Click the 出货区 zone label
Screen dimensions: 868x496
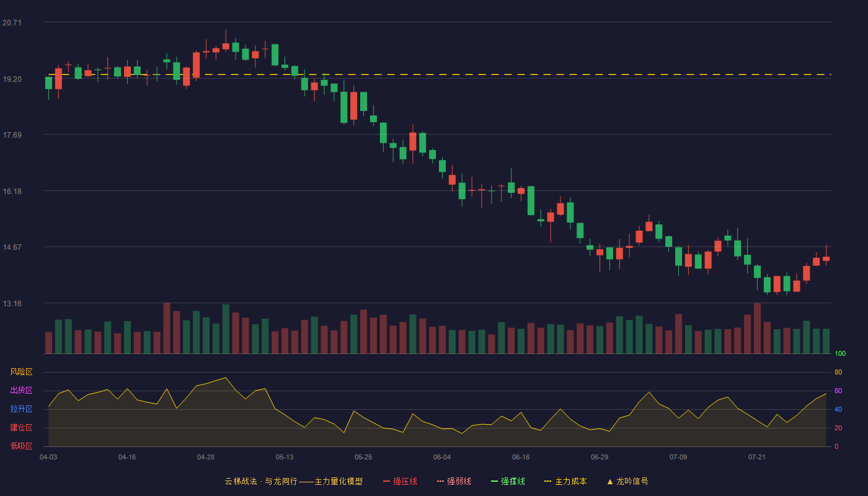point(22,391)
